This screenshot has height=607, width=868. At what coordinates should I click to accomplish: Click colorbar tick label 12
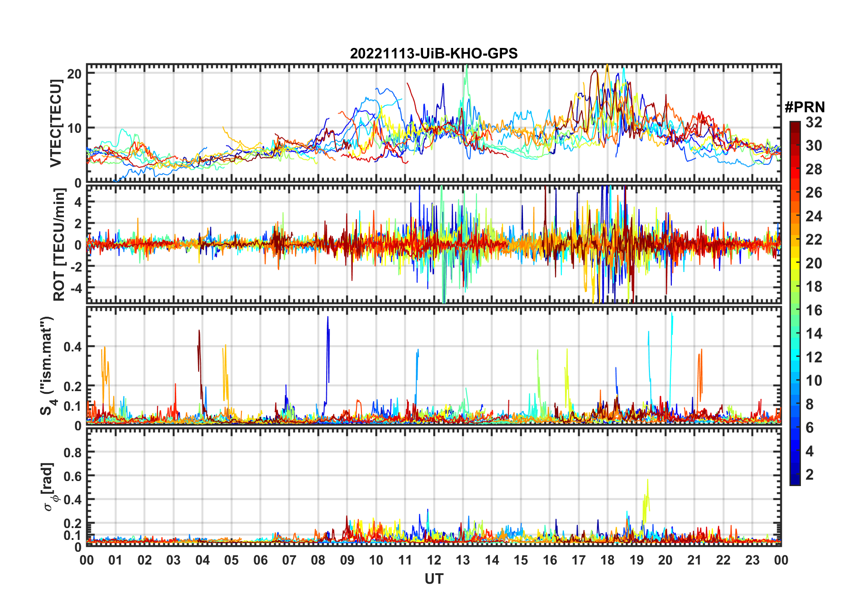814,357
